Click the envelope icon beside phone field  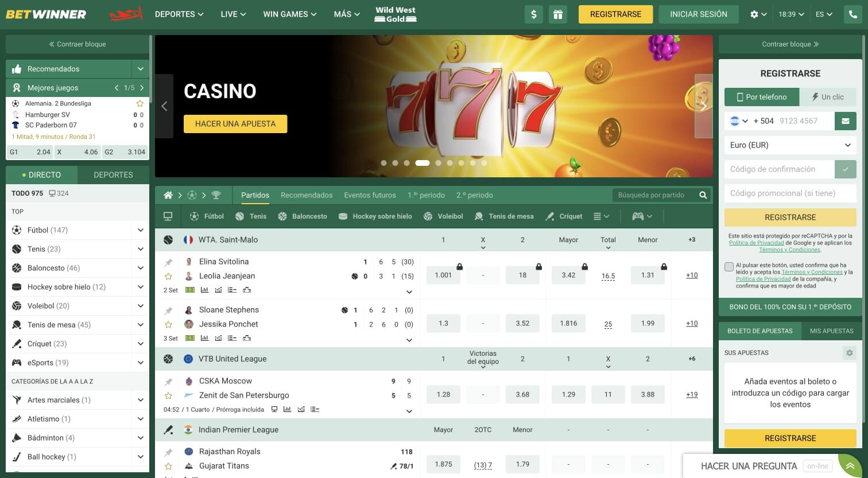tap(845, 121)
